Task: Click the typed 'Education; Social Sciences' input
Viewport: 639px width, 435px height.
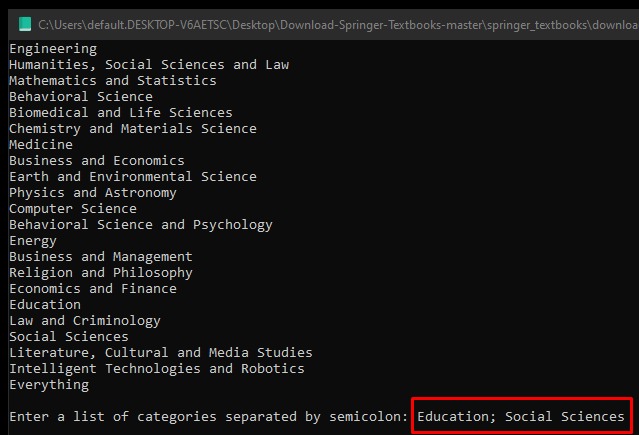Action: coord(521,416)
